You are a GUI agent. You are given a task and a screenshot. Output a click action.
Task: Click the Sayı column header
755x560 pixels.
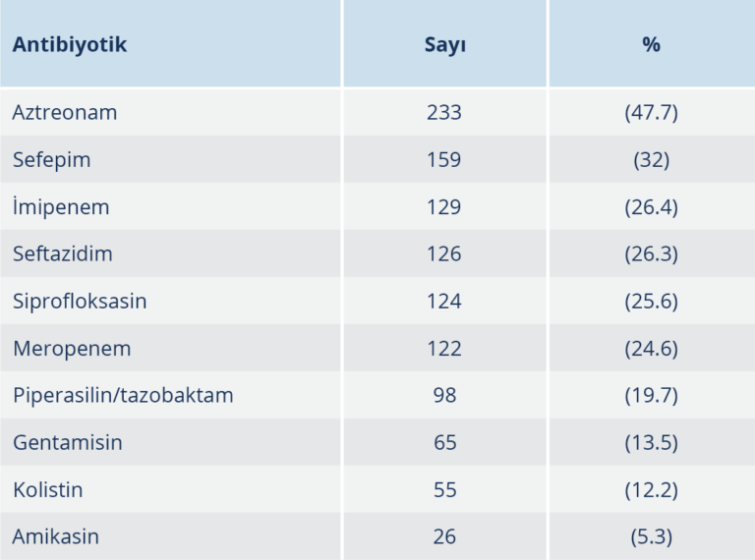tap(444, 45)
